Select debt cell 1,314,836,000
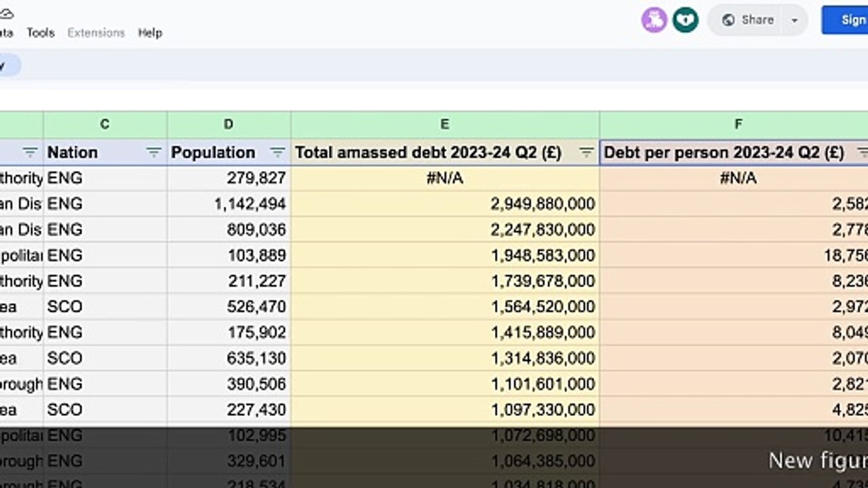The image size is (868, 488). pos(445,359)
